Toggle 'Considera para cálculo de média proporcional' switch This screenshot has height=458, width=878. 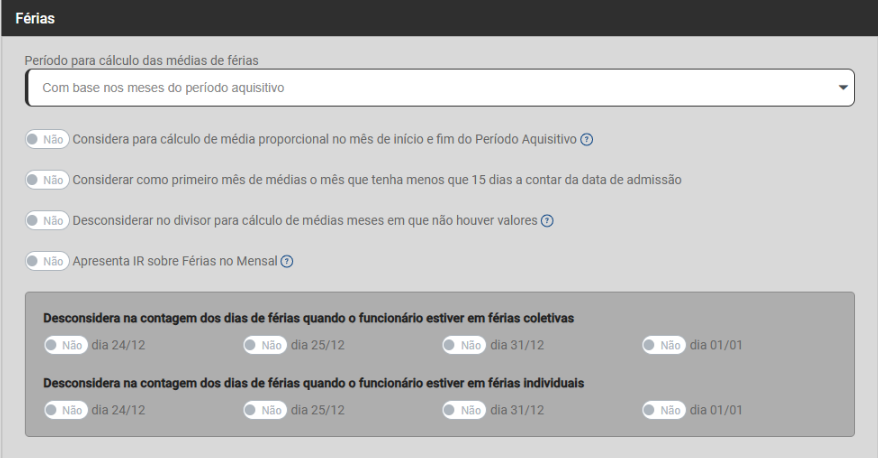pos(47,139)
